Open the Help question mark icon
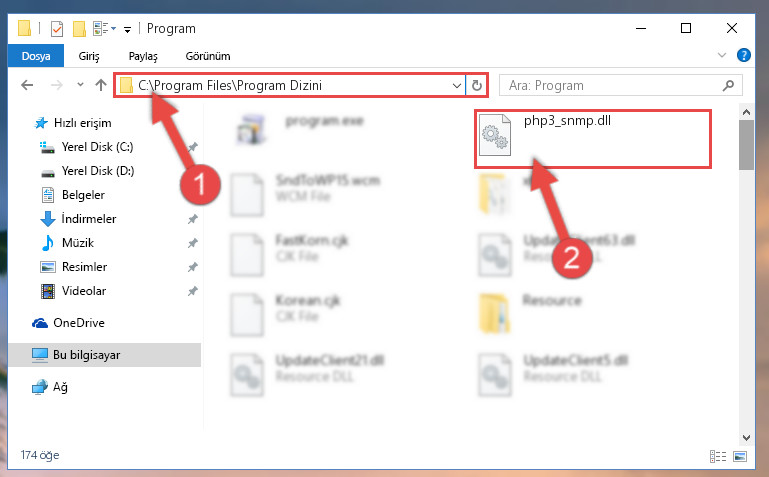 tap(743, 55)
